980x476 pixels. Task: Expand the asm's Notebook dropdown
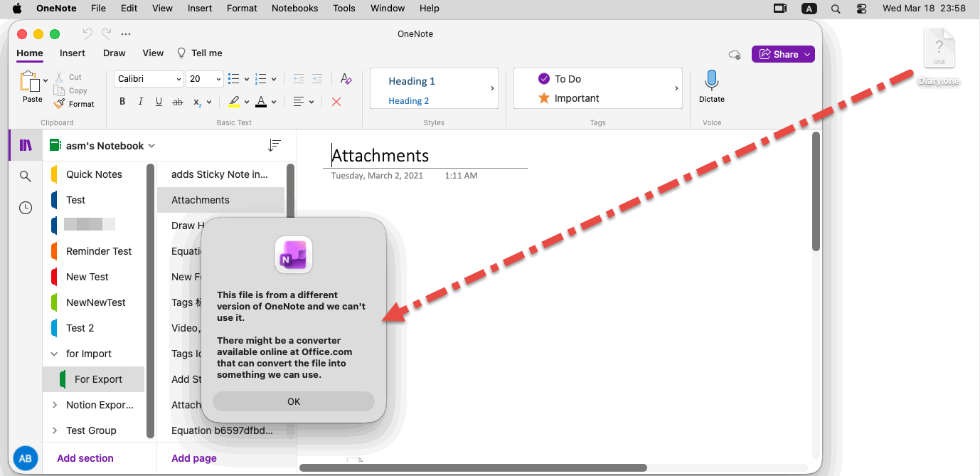click(x=151, y=146)
